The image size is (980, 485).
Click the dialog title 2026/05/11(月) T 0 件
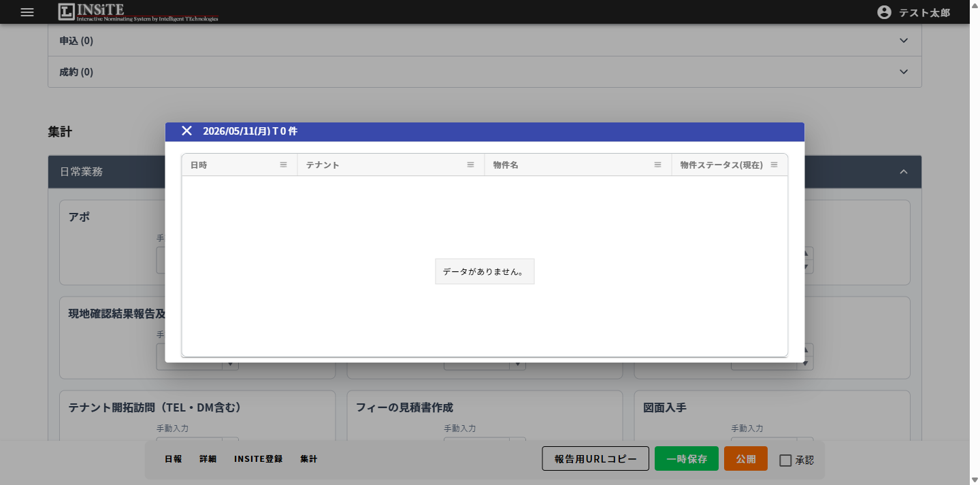click(250, 131)
